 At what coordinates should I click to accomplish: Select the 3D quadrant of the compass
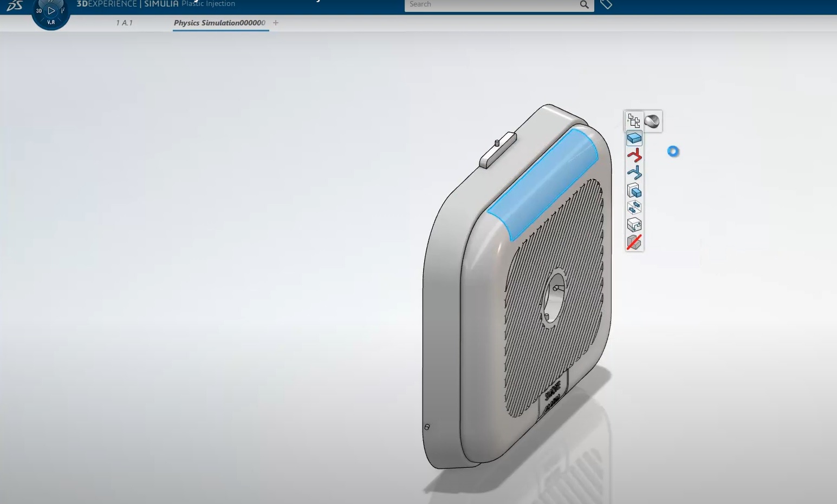[x=39, y=10]
